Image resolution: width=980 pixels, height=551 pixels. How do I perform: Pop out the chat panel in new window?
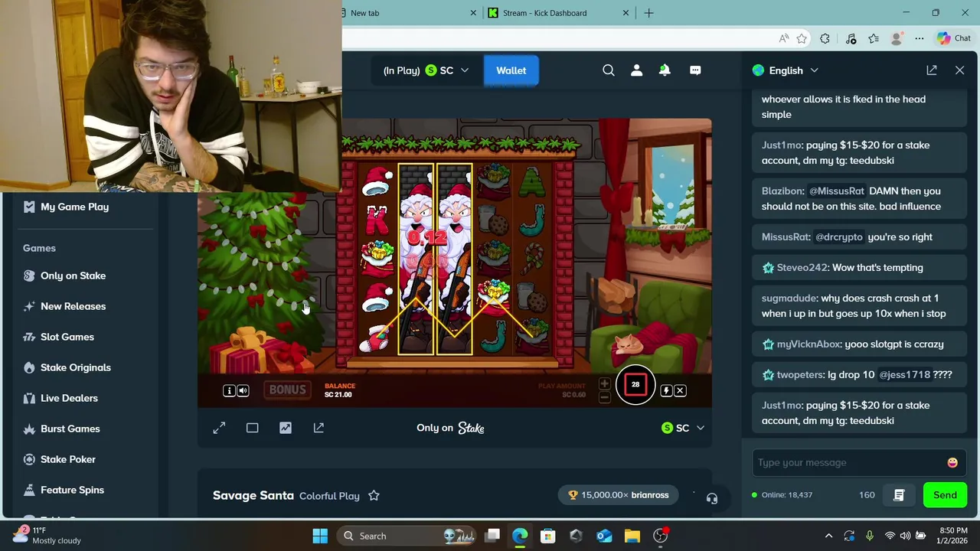coord(932,70)
